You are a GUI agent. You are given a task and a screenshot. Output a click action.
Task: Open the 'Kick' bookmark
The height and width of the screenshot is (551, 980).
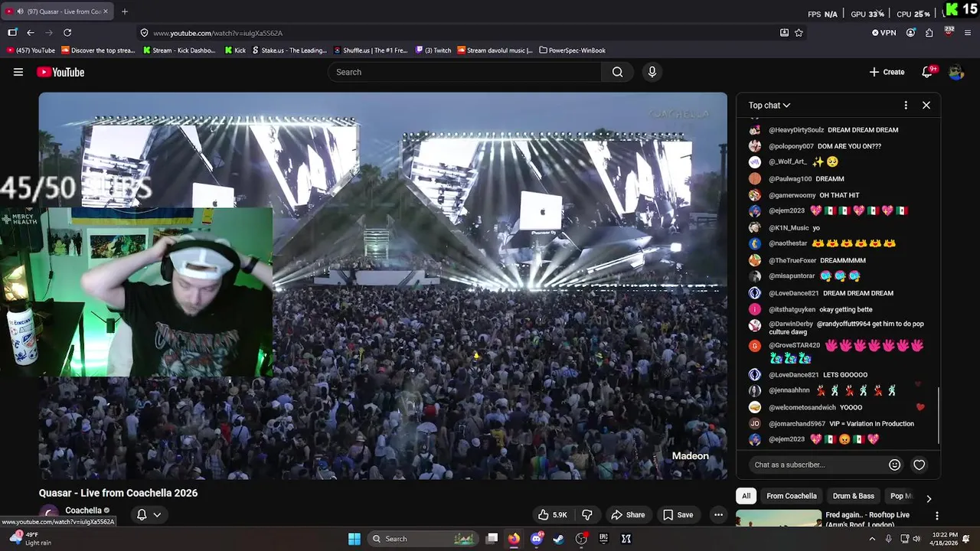point(236,51)
